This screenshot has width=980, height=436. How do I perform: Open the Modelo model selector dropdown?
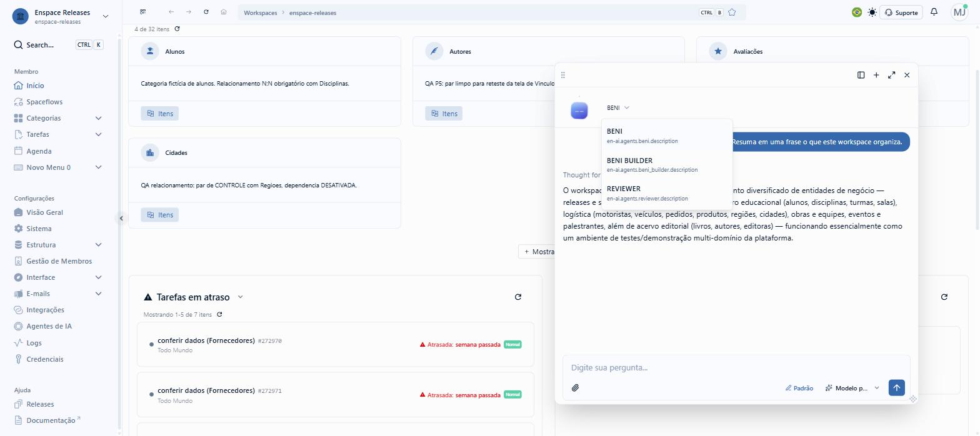click(852, 388)
